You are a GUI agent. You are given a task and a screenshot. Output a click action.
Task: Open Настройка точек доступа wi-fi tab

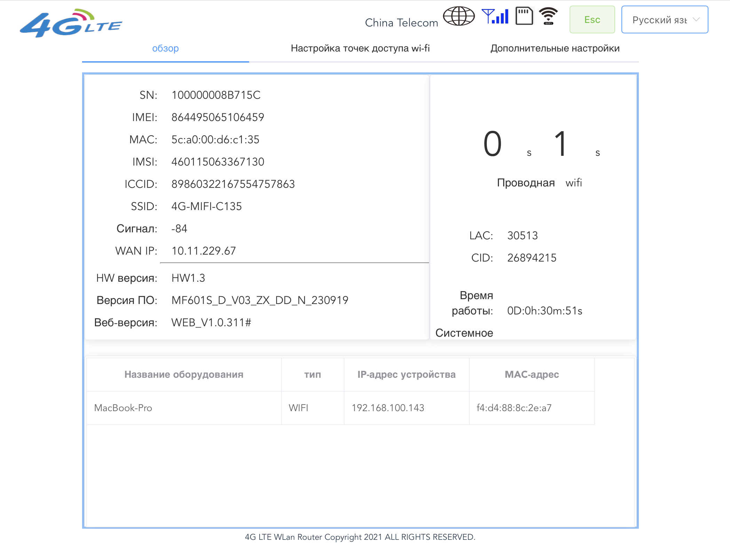pyautogui.click(x=360, y=48)
